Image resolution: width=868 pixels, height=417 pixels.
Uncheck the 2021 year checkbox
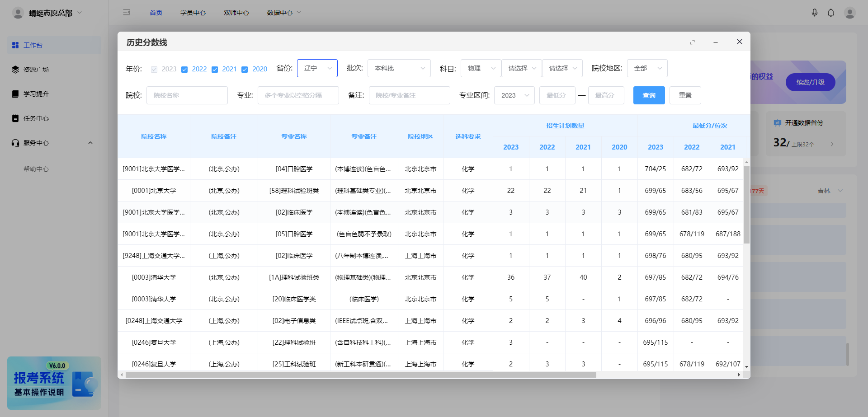pos(215,69)
